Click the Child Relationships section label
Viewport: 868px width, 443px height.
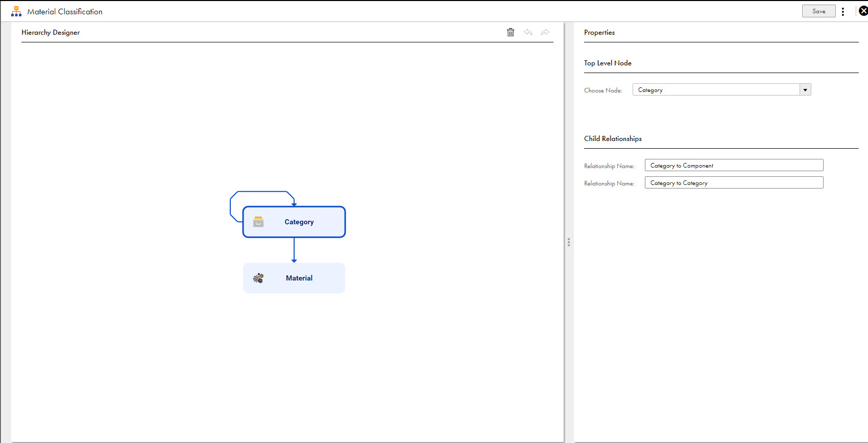pos(613,138)
